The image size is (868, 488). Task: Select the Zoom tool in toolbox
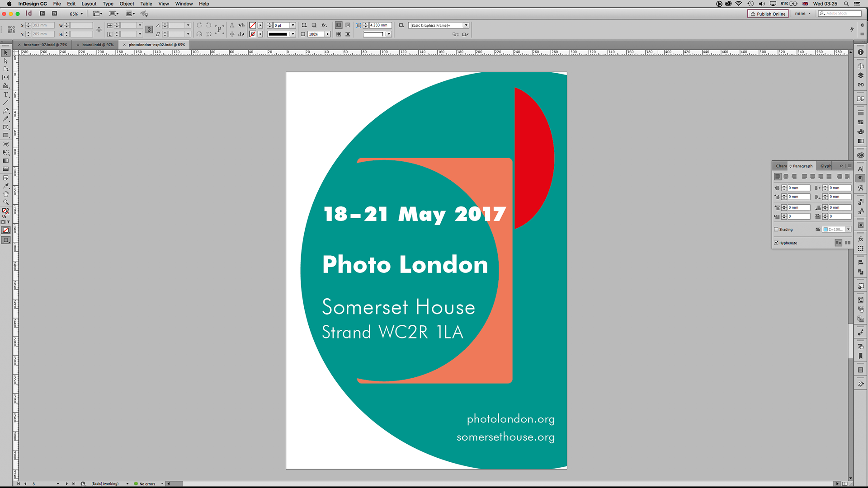(6, 202)
